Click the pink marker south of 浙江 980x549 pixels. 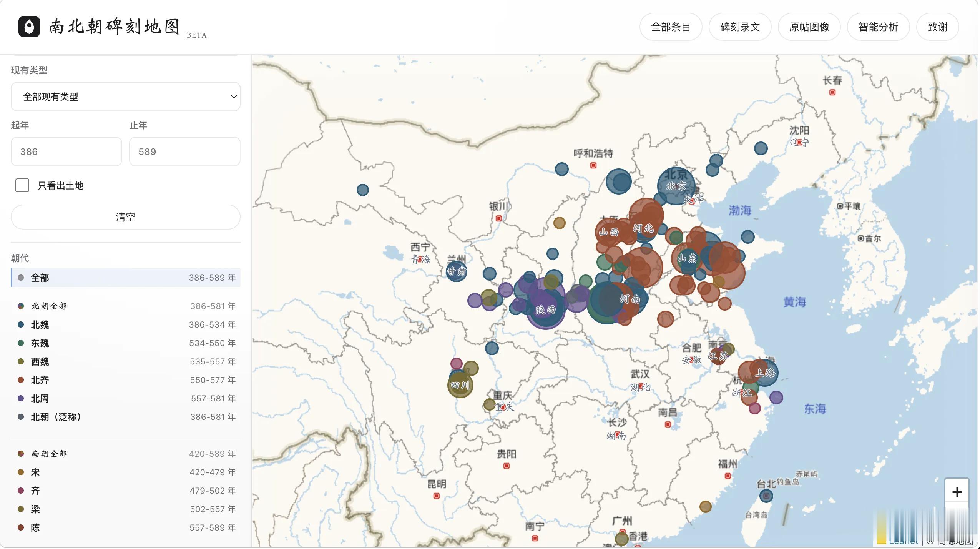[754, 408]
